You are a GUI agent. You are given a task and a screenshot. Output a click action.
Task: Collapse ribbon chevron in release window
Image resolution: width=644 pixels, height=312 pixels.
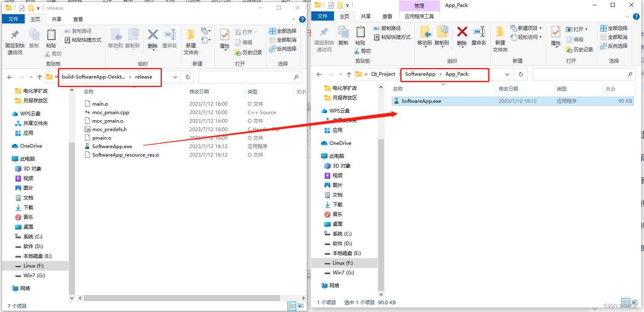[x=293, y=19]
